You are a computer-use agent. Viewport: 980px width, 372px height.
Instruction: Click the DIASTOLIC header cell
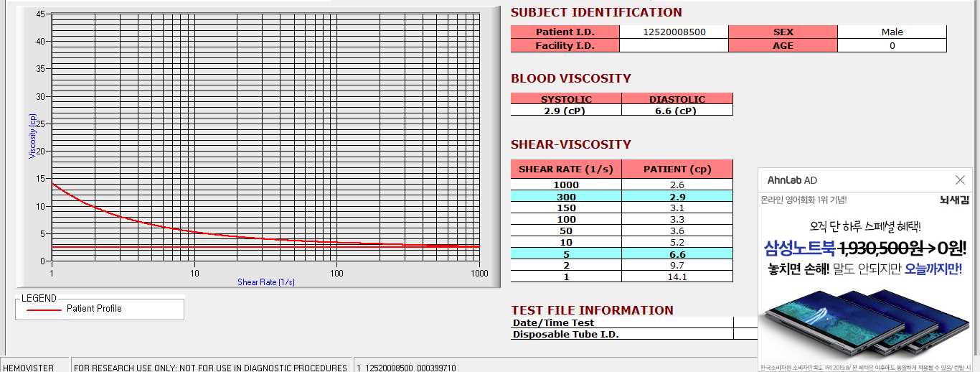677,99
